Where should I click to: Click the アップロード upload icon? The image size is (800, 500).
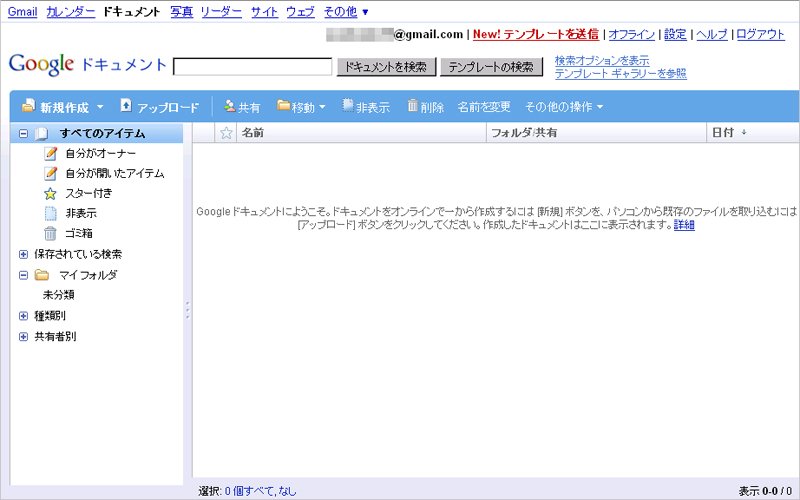tap(126, 106)
